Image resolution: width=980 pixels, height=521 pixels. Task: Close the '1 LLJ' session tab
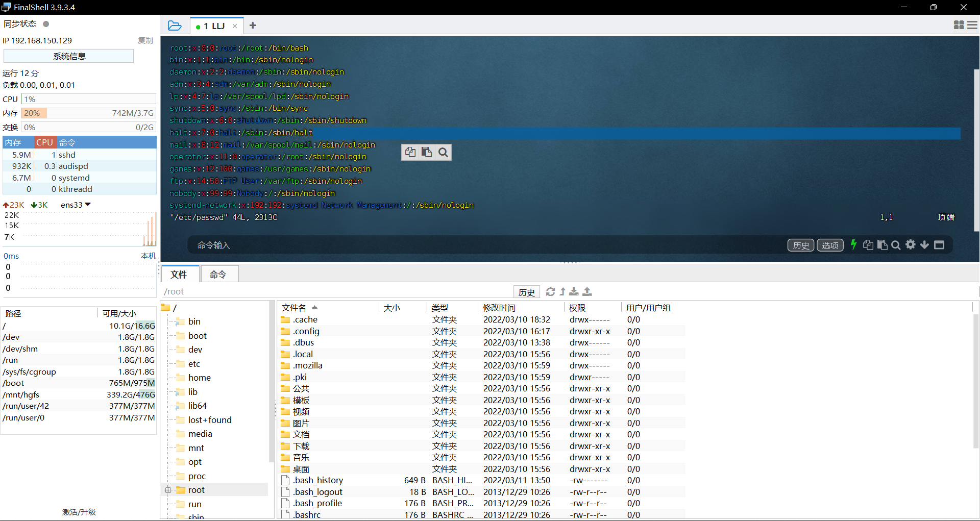coord(235,26)
